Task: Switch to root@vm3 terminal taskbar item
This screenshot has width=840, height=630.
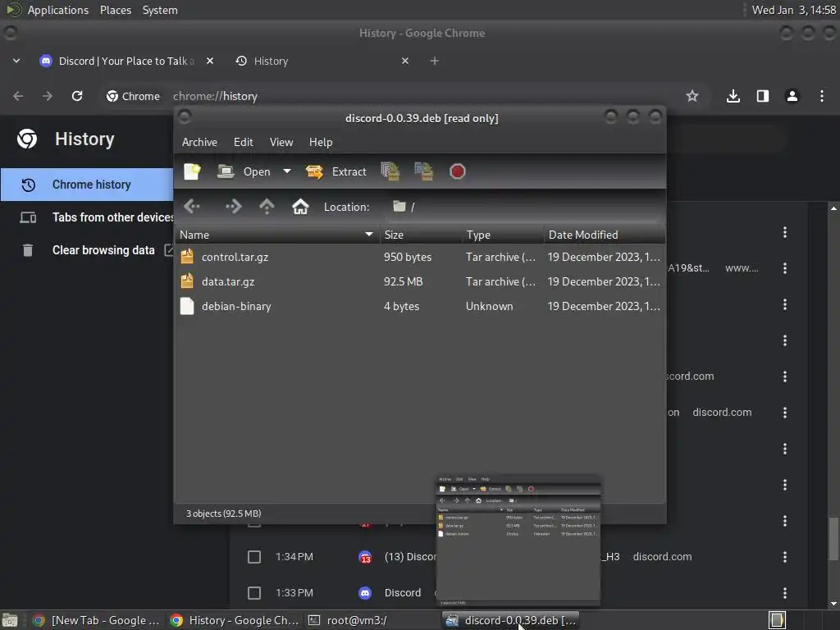Action: (x=370, y=620)
